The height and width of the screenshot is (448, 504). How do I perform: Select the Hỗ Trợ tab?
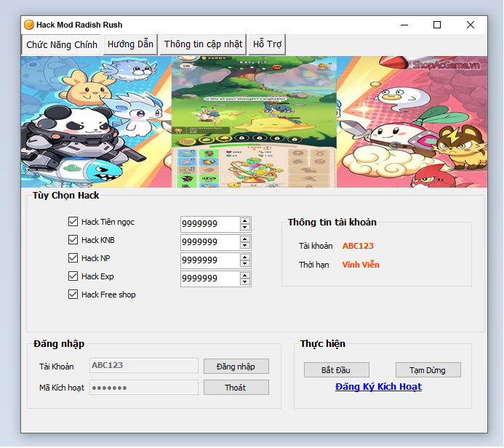click(x=267, y=44)
